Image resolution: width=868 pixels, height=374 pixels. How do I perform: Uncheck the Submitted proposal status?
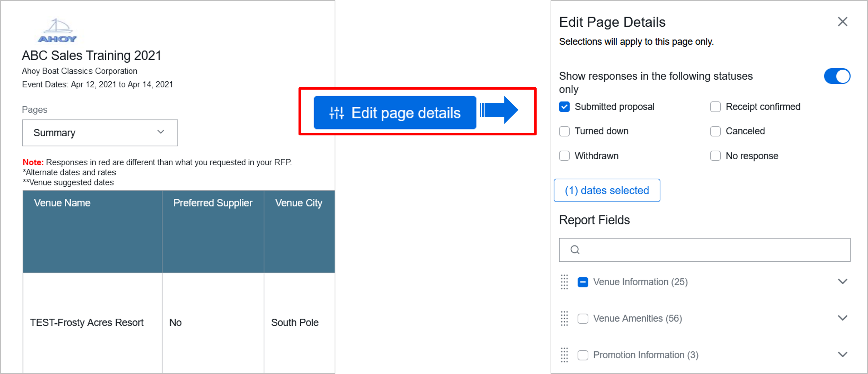point(564,107)
